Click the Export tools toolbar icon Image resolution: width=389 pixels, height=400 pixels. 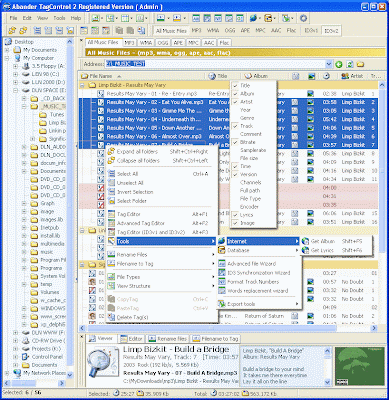coord(286,18)
